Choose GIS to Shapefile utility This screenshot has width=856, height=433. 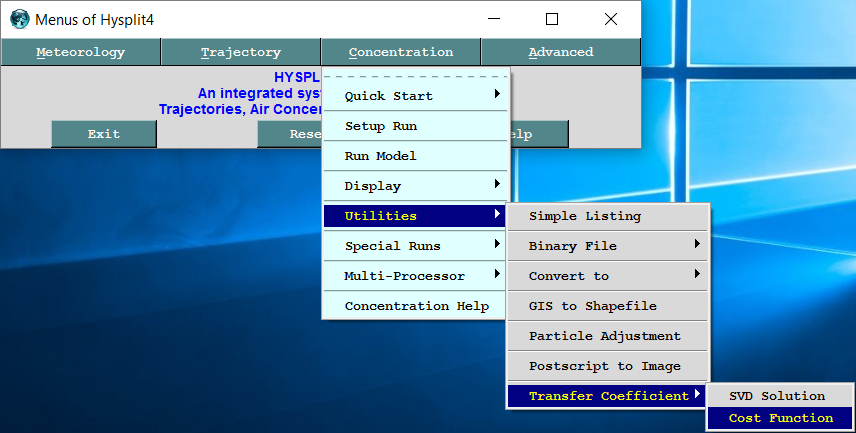[x=607, y=306]
